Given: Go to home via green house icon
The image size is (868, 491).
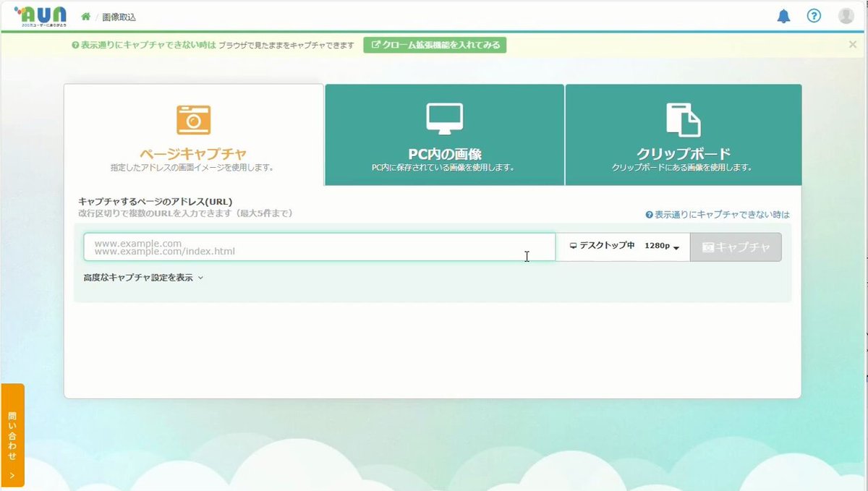Looking at the screenshot, I should [86, 17].
